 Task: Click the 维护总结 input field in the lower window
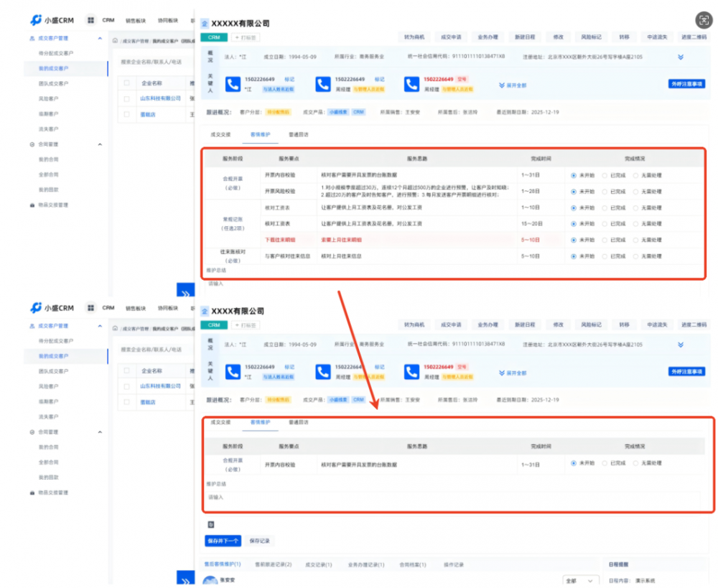(x=452, y=497)
